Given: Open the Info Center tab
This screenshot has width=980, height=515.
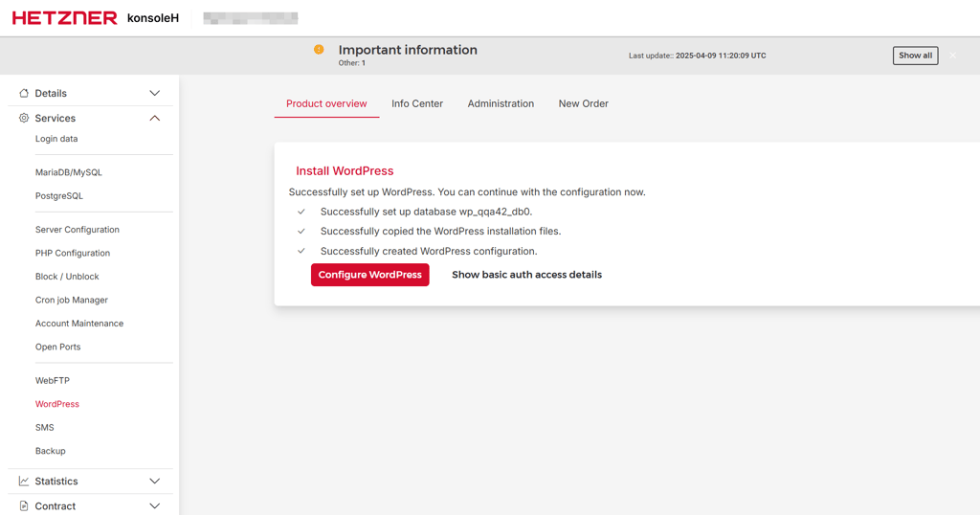Looking at the screenshot, I should tap(417, 103).
